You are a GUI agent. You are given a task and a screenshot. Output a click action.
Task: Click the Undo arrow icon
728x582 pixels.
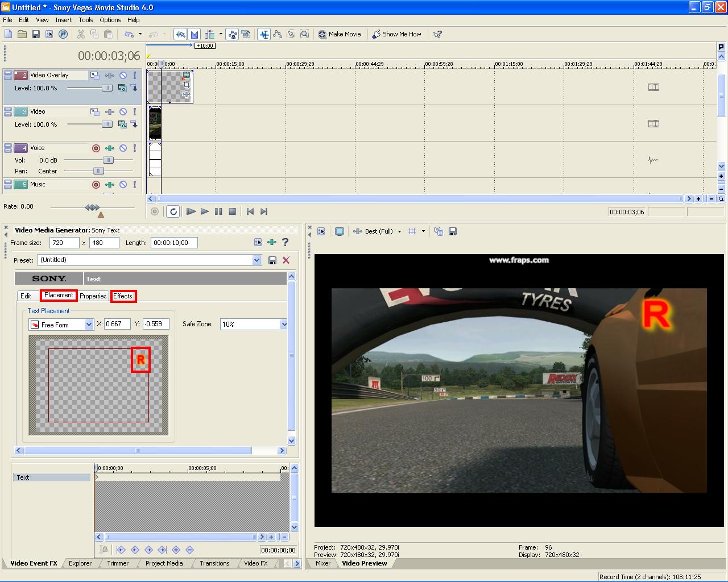pos(129,34)
